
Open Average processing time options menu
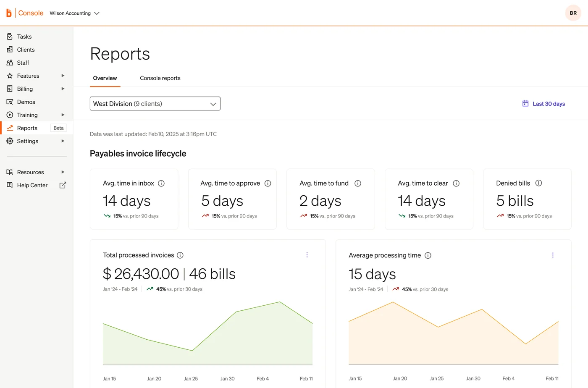[553, 255]
